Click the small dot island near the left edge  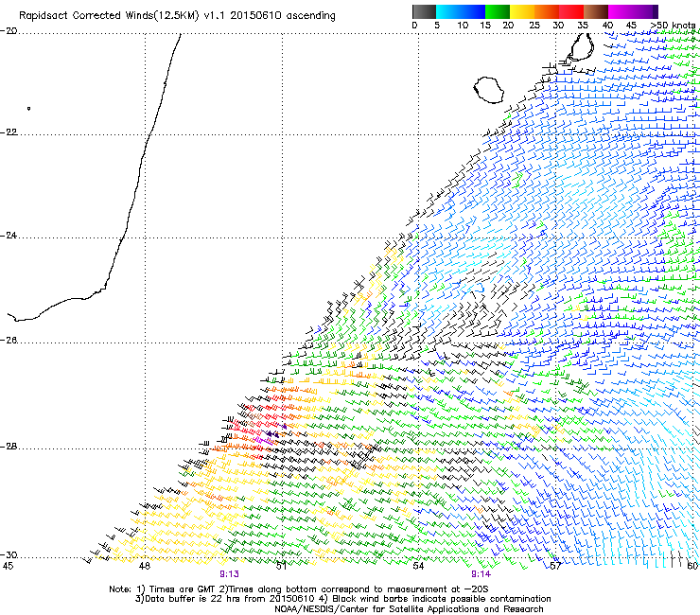[28, 108]
